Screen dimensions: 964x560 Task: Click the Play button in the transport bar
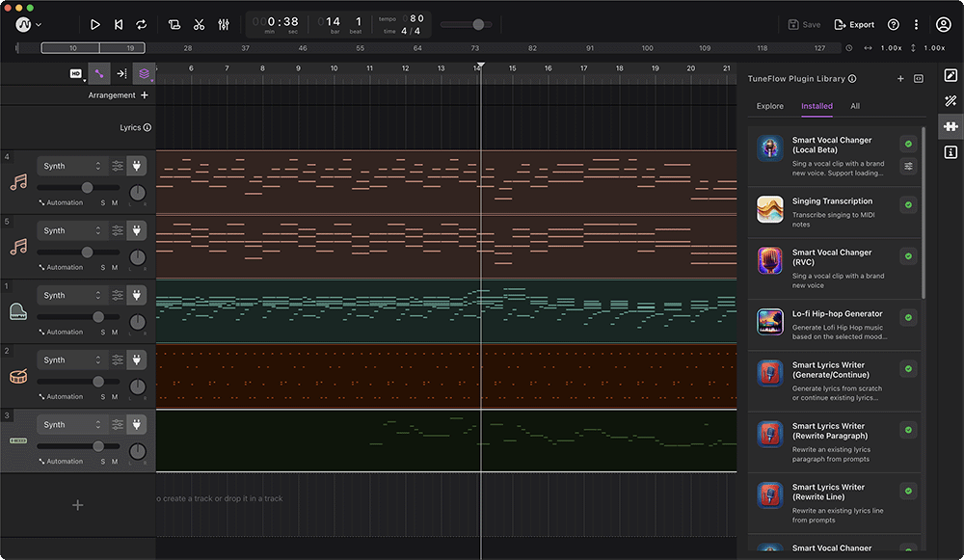click(x=94, y=25)
